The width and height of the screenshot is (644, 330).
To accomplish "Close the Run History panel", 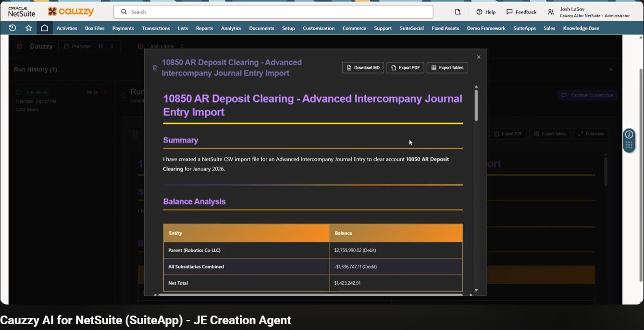I will coord(611,69).
